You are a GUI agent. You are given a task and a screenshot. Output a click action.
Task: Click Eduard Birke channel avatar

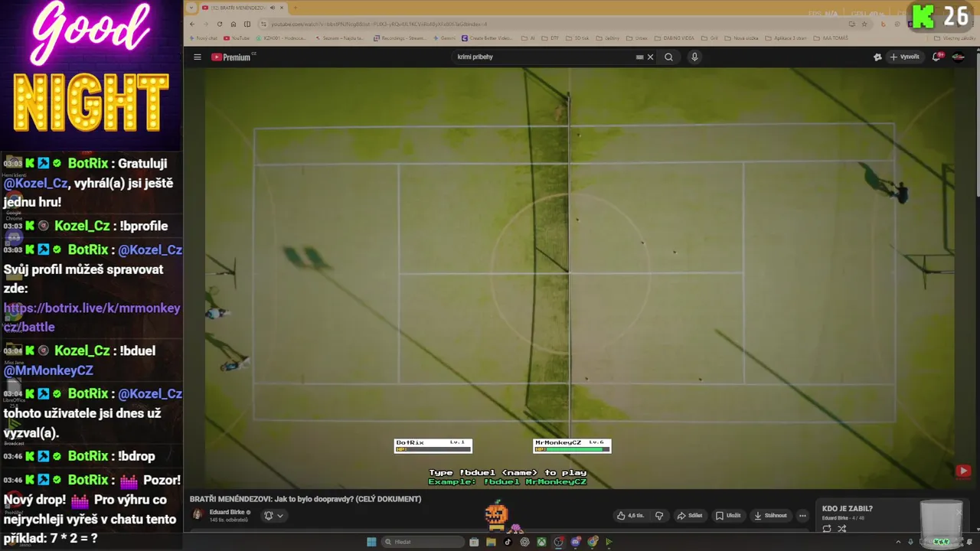(x=198, y=515)
